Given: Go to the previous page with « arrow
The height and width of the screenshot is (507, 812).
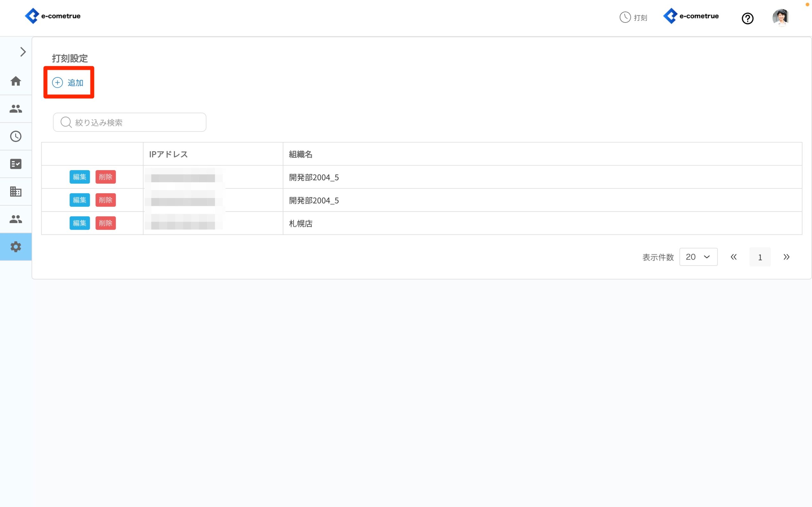Looking at the screenshot, I should 733,257.
